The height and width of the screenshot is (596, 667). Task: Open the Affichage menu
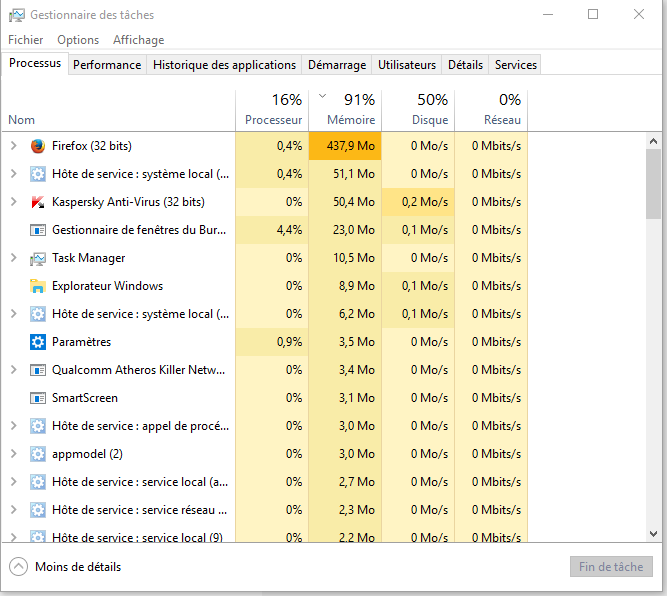(138, 40)
